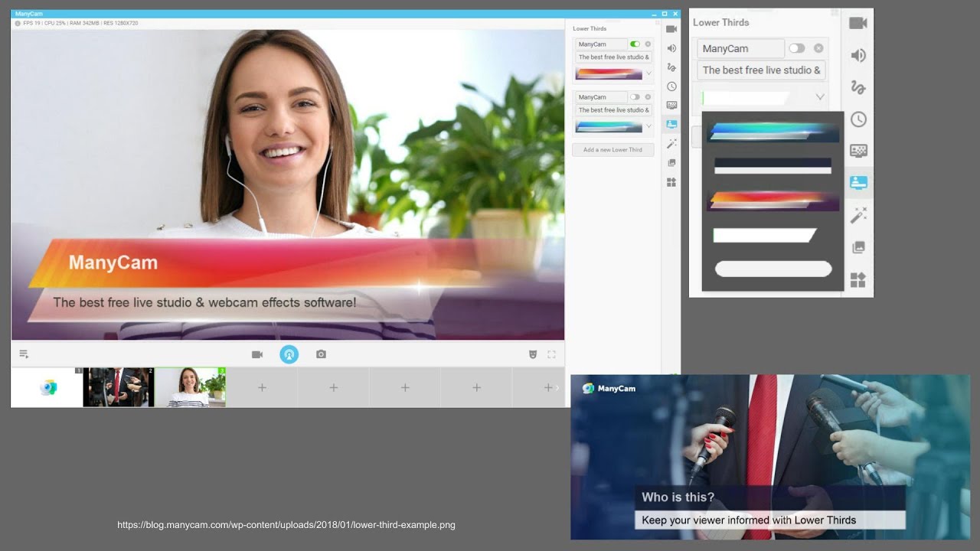980x551 pixels.
Task: Click the FPS 19 status text
Action: tap(33, 24)
